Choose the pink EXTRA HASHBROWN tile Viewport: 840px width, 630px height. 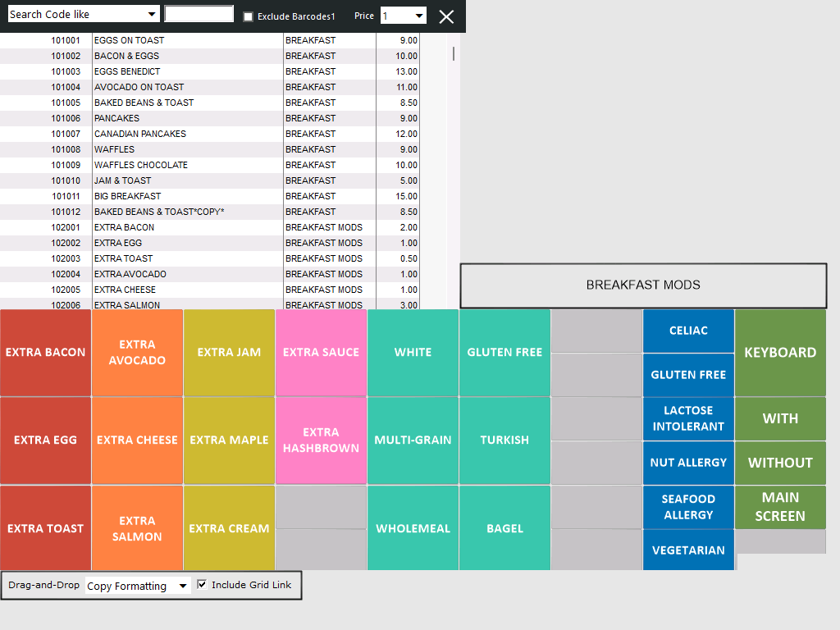(321, 441)
